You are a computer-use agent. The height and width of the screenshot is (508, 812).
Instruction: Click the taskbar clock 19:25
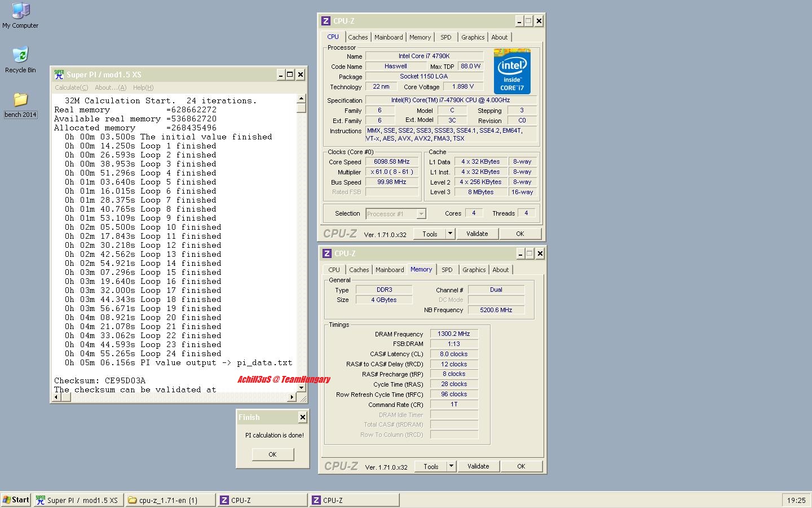pyautogui.click(x=796, y=500)
